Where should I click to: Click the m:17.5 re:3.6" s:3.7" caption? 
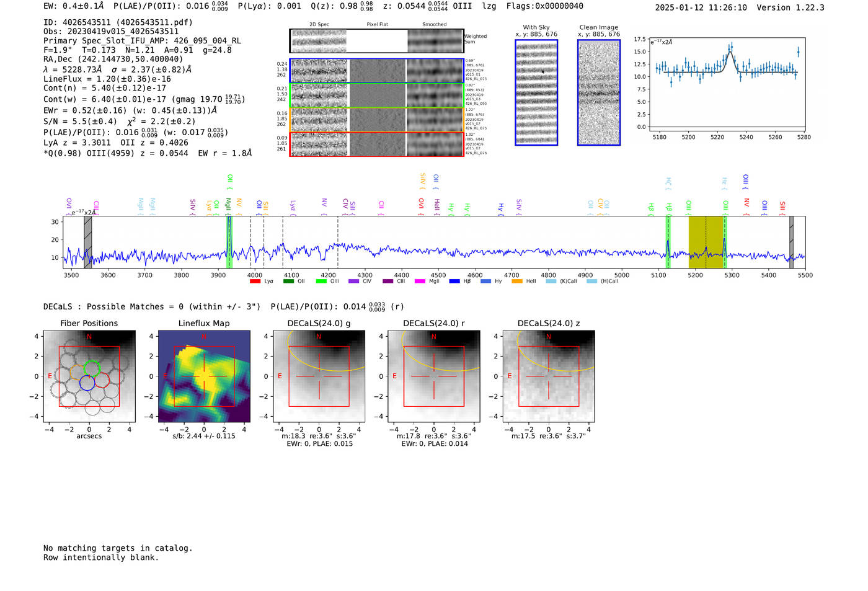tap(549, 436)
